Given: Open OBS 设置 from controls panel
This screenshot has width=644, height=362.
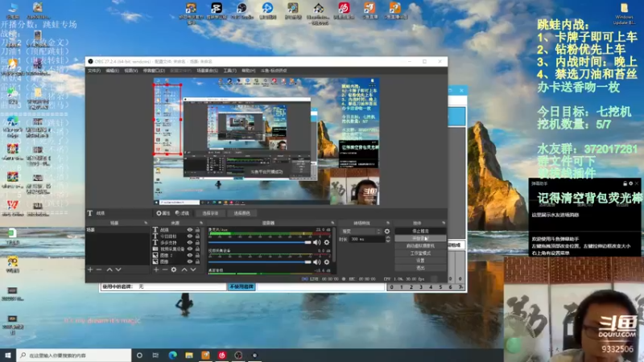Looking at the screenshot, I should point(420,261).
